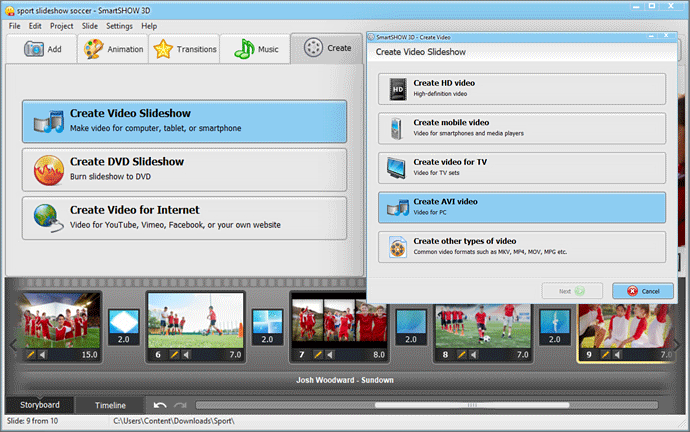Click the TV monitor icon
Image resolution: width=690 pixels, height=432 pixels.
396,168
